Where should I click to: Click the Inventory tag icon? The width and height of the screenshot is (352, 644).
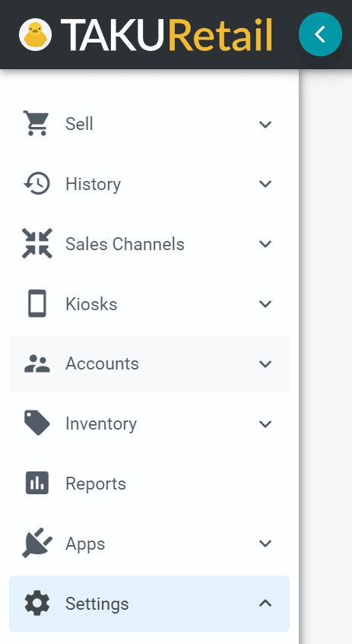point(37,423)
